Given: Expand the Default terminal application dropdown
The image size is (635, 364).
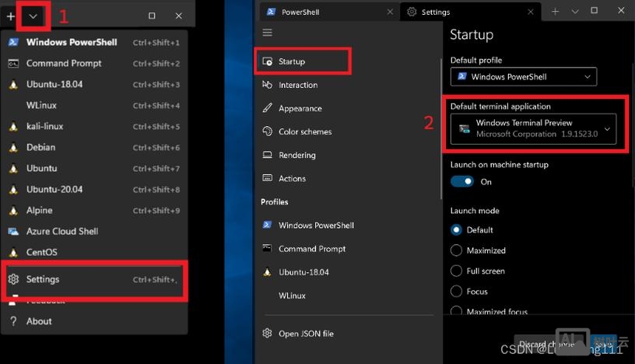Looking at the screenshot, I should coord(537,128).
